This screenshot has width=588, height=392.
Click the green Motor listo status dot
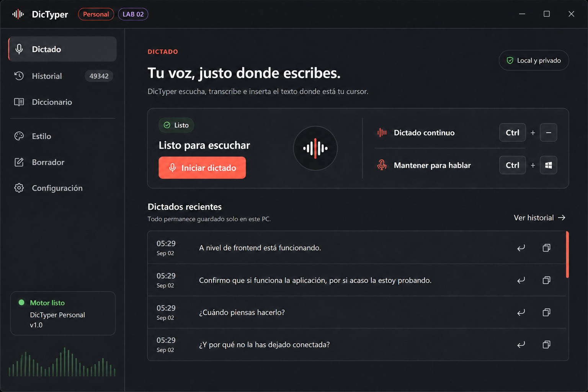21,302
